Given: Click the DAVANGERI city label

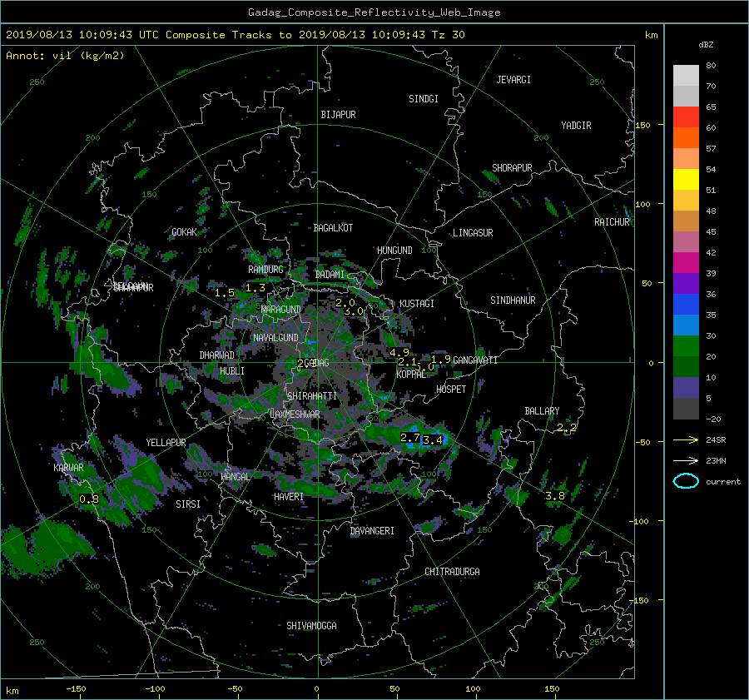Looking at the screenshot, I should point(372,531).
